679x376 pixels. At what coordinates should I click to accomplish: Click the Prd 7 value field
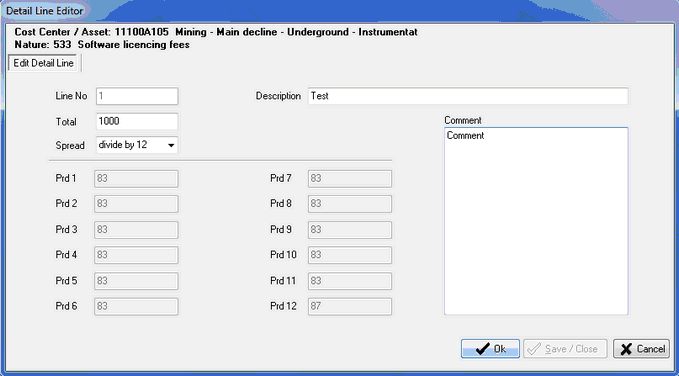[350, 178]
